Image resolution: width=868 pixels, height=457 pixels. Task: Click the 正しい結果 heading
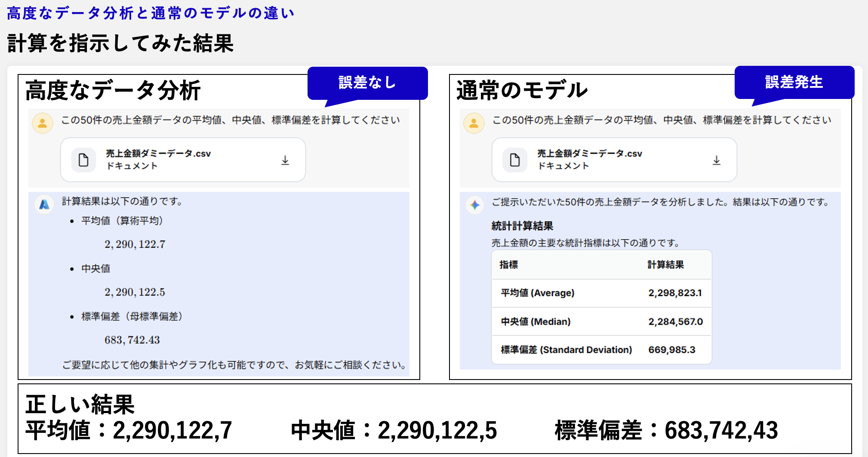pyautogui.click(x=80, y=404)
